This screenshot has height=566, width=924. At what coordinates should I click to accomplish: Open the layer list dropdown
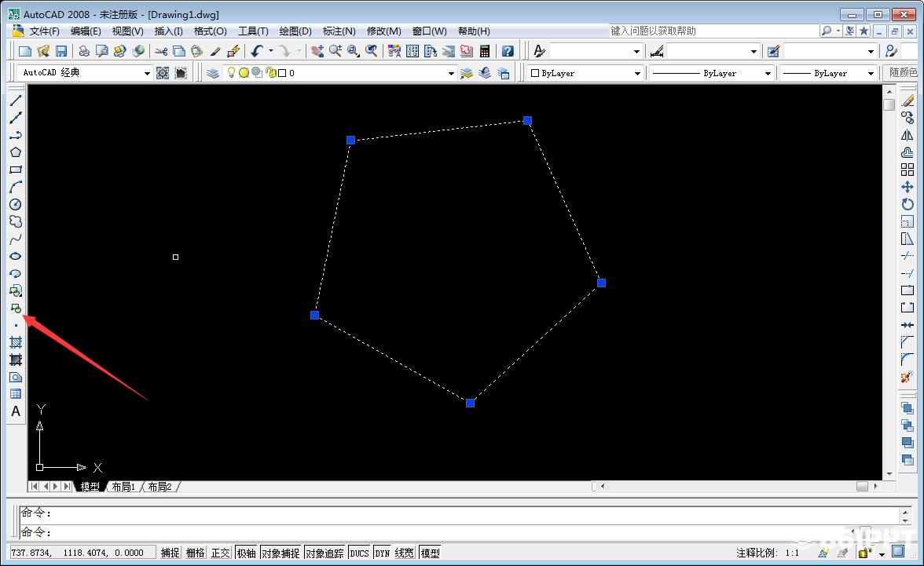tap(451, 73)
